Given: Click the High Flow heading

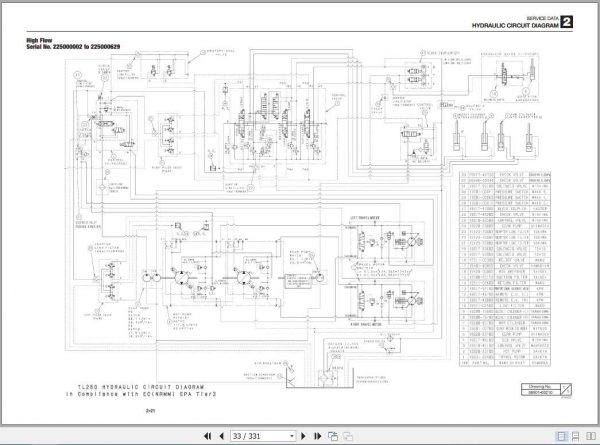Looking at the screenshot, I should point(39,40).
